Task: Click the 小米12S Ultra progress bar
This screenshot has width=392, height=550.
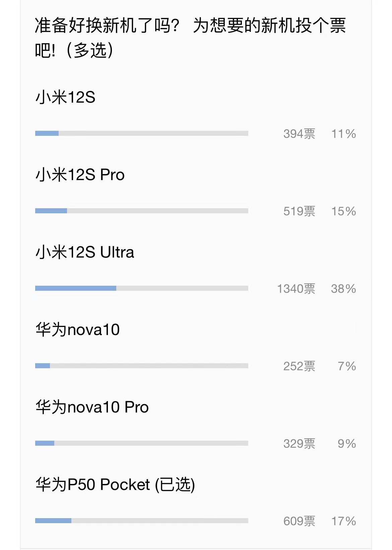Action: (x=142, y=288)
